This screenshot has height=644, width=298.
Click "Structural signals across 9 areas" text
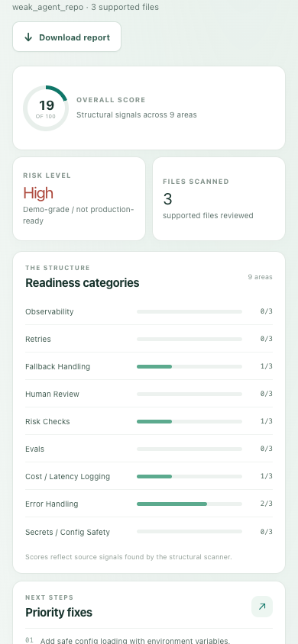[x=137, y=115]
